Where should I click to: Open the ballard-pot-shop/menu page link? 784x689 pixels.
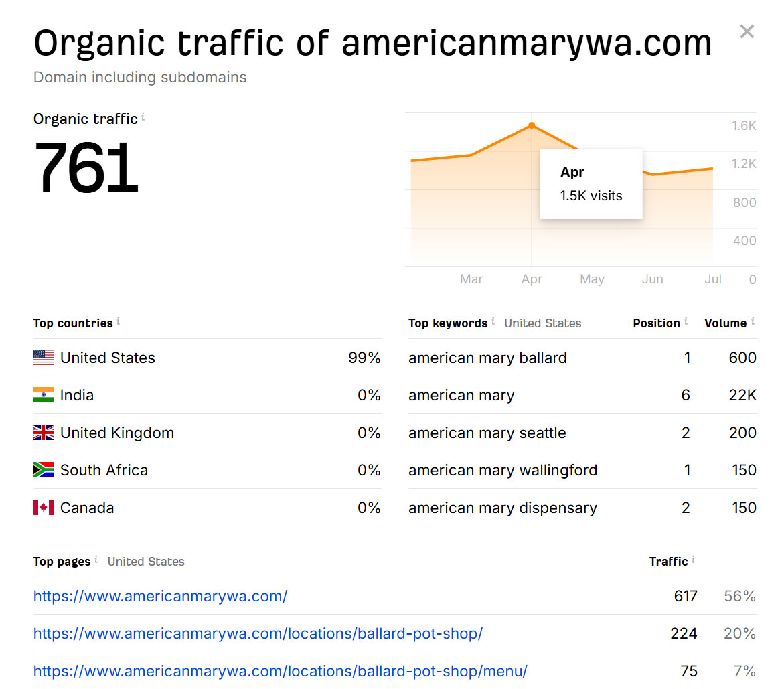(281, 671)
